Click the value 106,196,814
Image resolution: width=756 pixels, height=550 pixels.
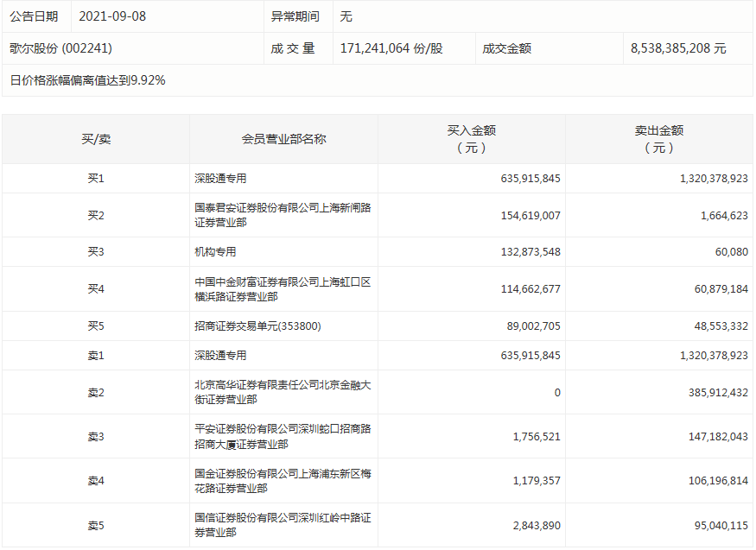[718, 481]
